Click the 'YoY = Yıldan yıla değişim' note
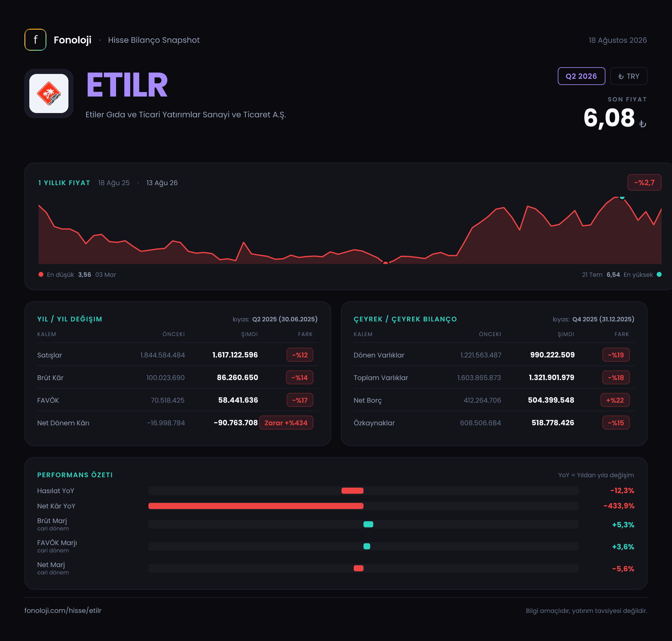672x641 pixels. coord(596,475)
